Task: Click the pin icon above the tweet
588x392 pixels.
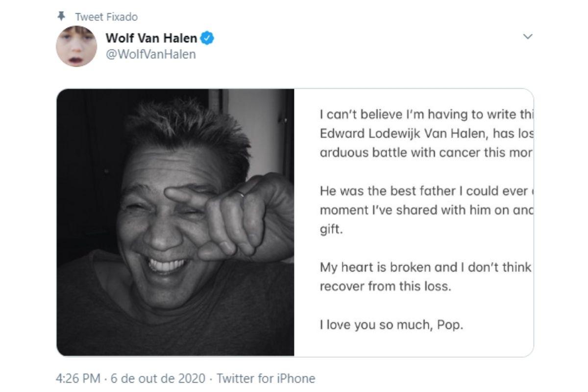Action: [x=61, y=17]
